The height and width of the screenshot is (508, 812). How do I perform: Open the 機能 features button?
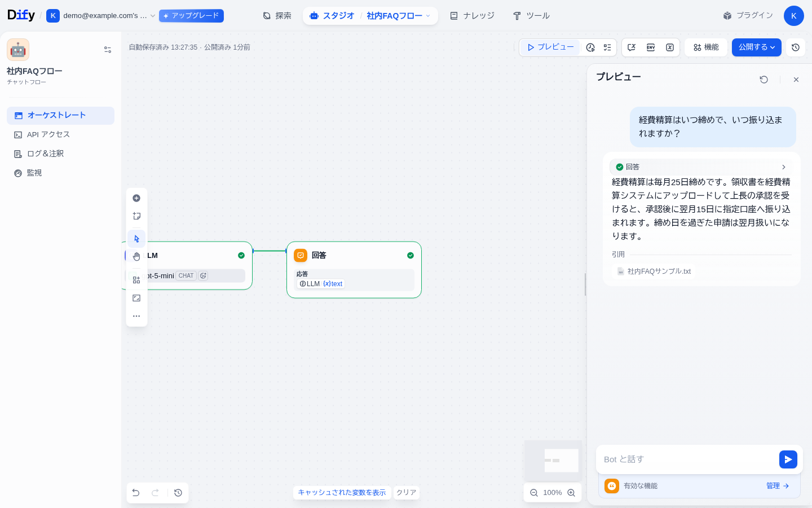tap(706, 47)
